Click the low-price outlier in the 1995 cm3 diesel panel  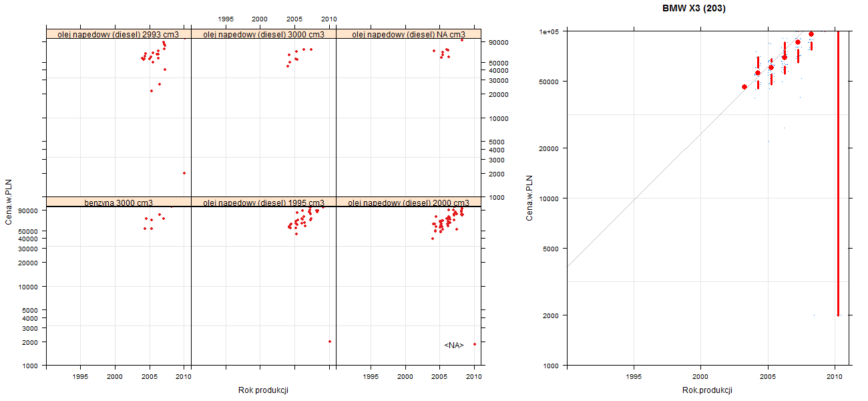[330, 342]
